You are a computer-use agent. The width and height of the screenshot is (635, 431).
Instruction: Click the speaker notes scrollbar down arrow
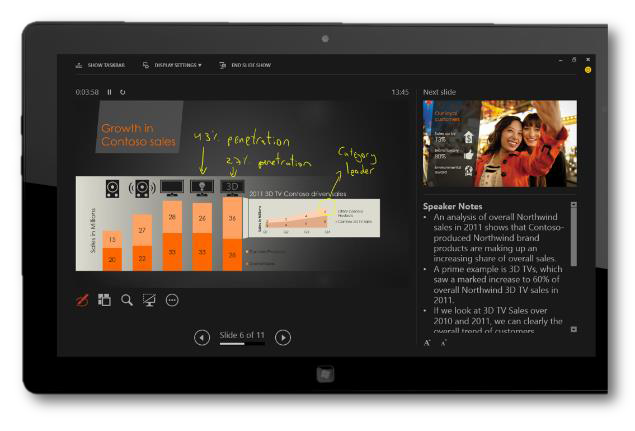pyautogui.click(x=573, y=329)
